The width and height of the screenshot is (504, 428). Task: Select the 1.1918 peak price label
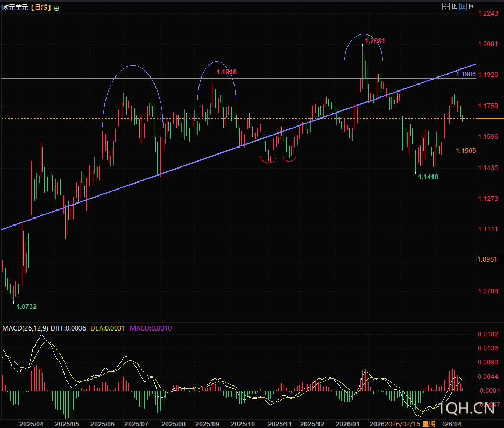[226, 72]
